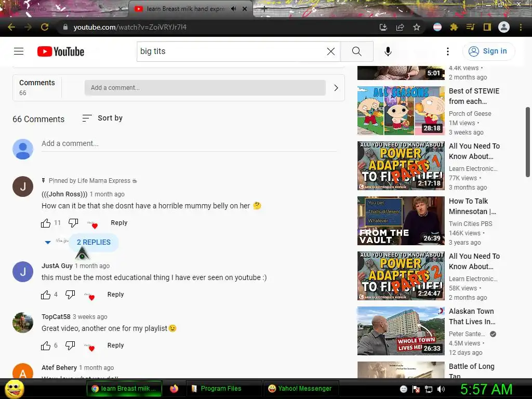This screenshot has height=399, width=532.
Task: Open a new browser tab with plus
Action: (264, 9)
